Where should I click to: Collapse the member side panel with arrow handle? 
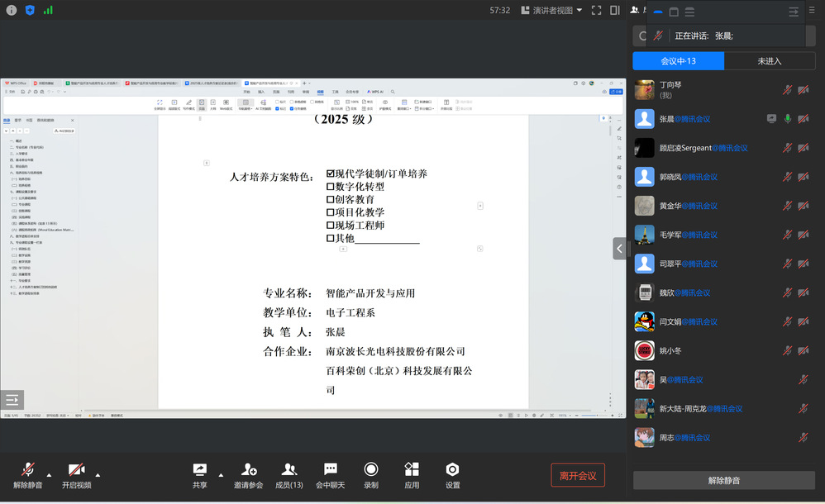pos(618,248)
